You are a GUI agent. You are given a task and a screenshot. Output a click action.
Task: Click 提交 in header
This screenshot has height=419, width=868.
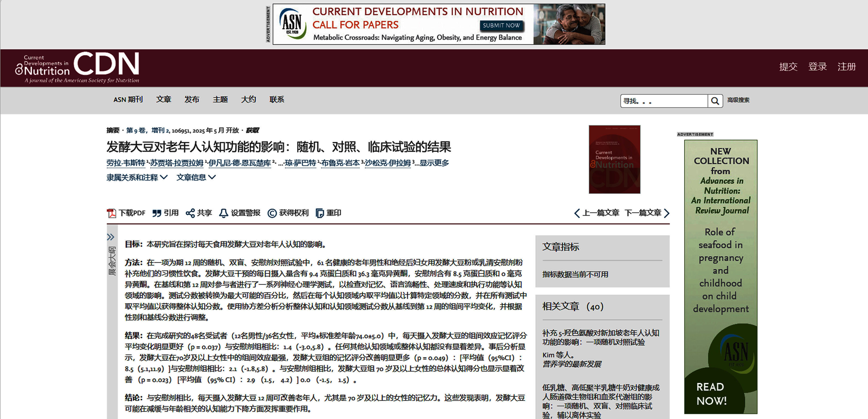click(x=788, y=67)
